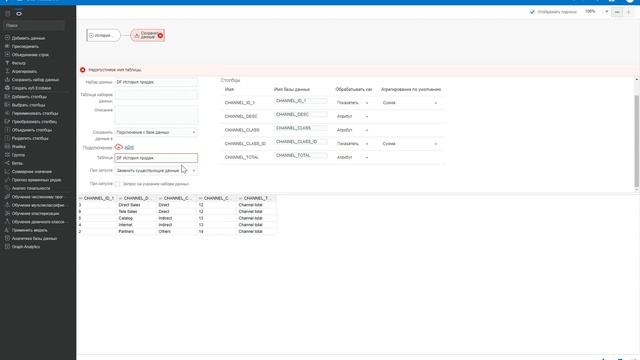Click the properties panel vertical scrollbar
Screen dimensions: 640x360
point(636,141)
